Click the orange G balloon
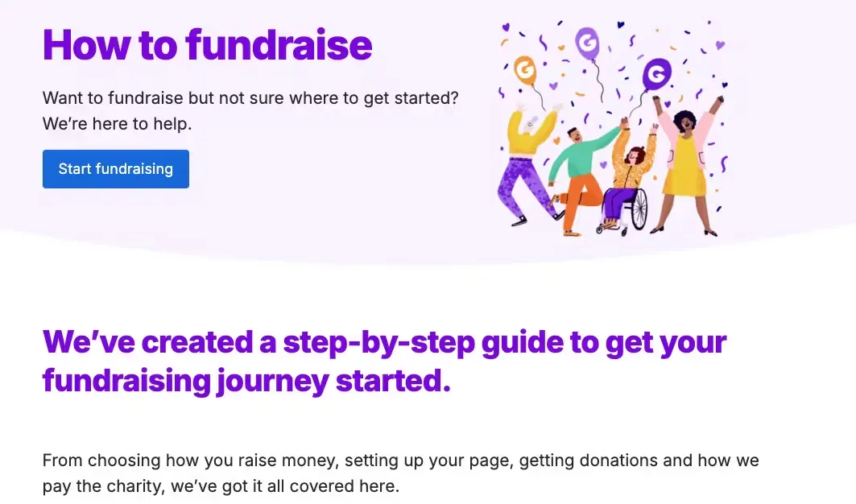856x504 pixels. 526,70
